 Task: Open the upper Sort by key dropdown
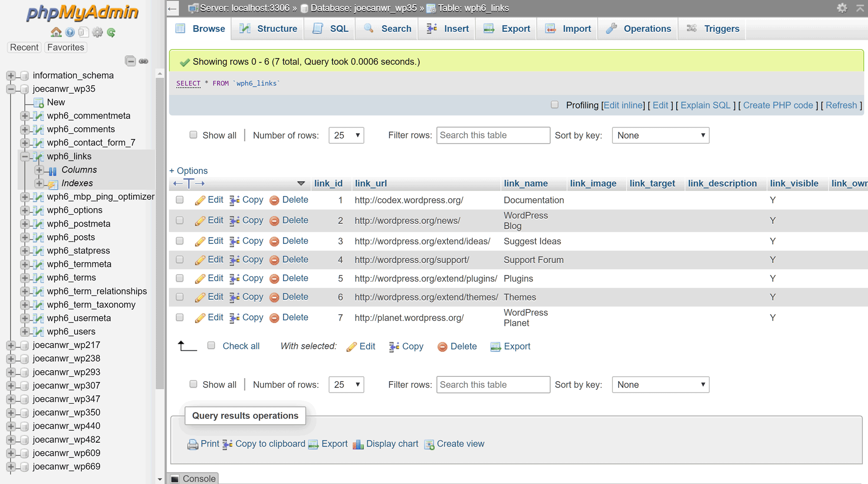point(661,135)
